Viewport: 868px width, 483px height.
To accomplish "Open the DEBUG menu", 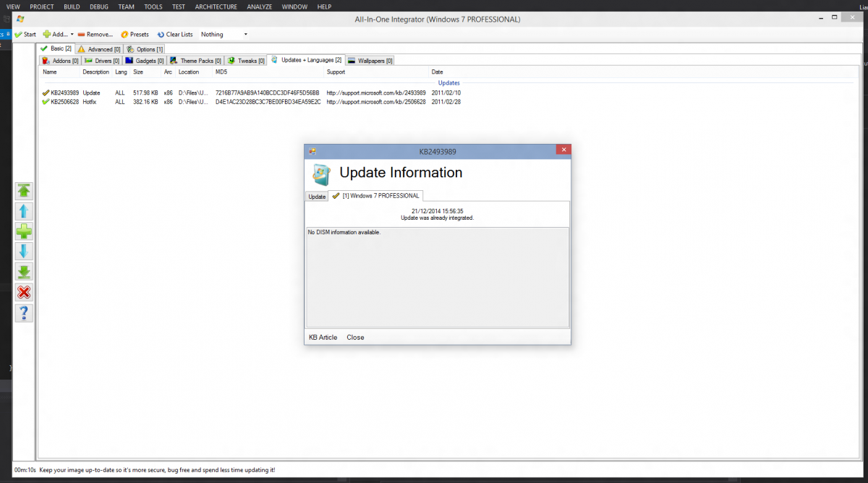I will tap(99, 7).
